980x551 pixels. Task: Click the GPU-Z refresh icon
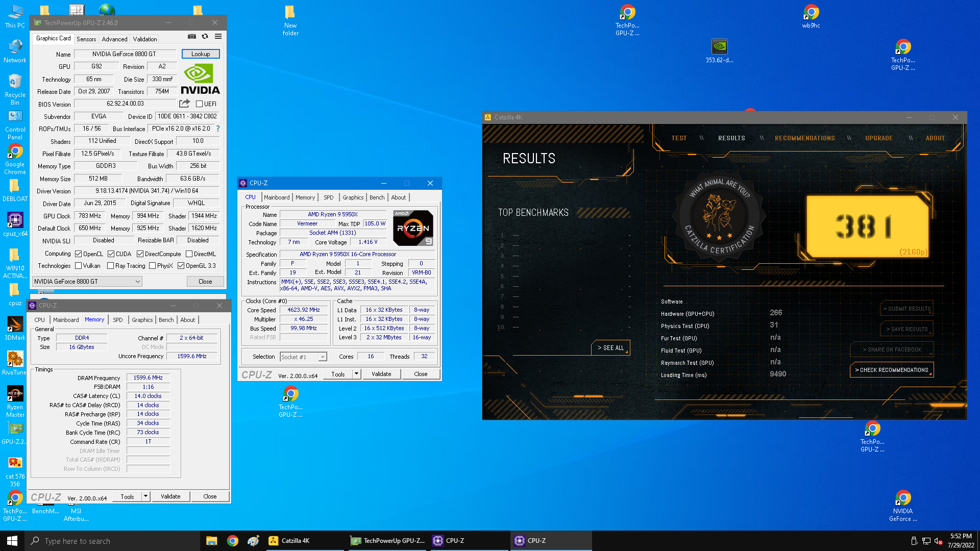[x=205, y=36]
